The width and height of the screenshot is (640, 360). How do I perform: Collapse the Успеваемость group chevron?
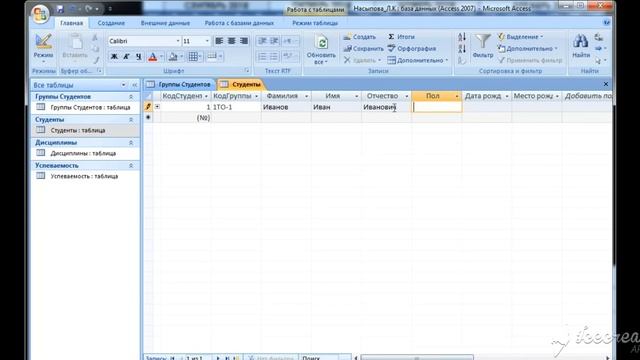[131, 166]
